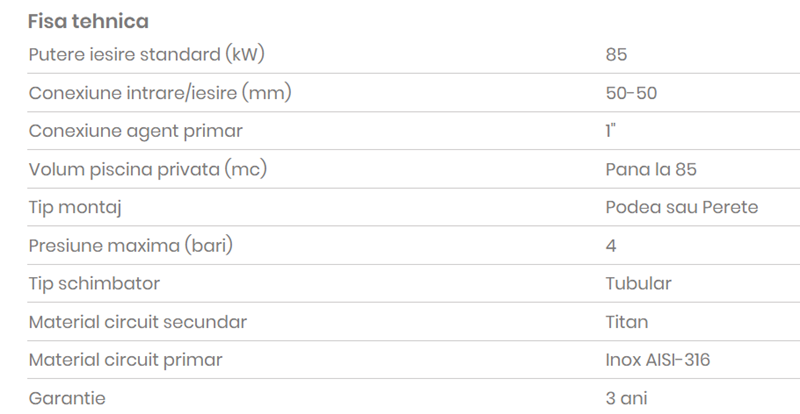Select the Tubular exchanger type value

[x=638, y=283]
